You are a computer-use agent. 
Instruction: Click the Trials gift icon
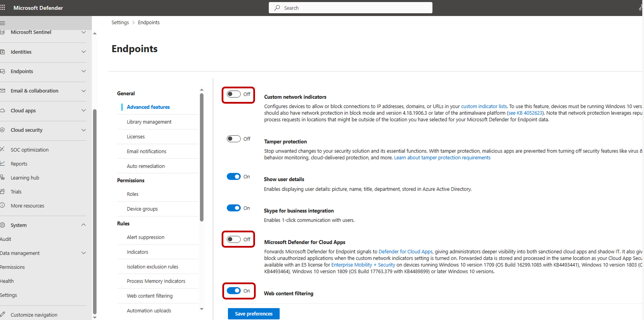[2, 191]
